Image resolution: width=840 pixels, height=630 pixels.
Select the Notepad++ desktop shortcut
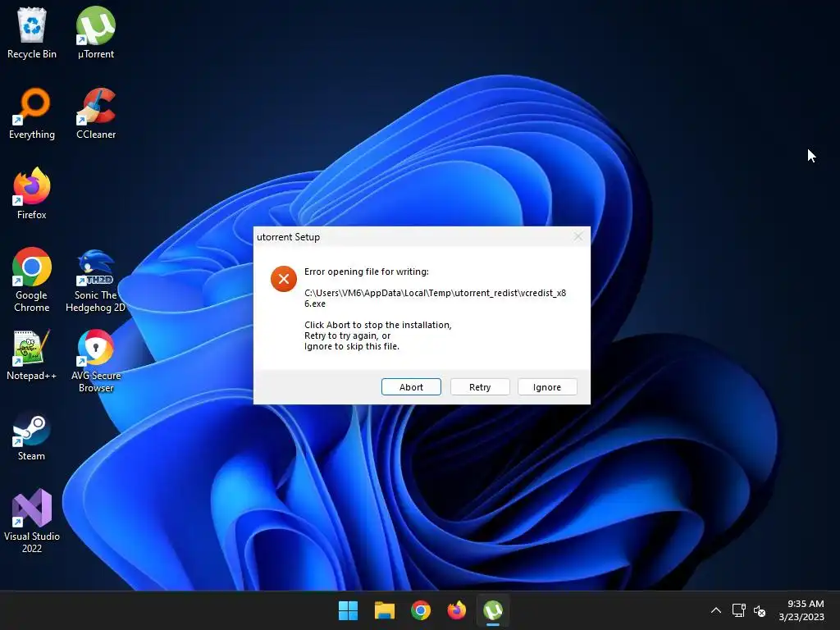32,355
